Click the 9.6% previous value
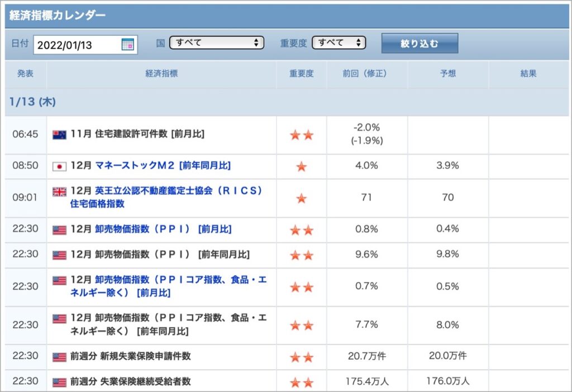The height and width of the screenshot is (392, 572). tap(366, 254)
